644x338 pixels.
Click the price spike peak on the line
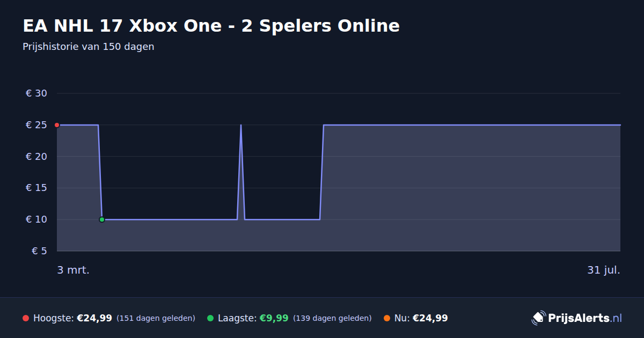tap(241, 126)
